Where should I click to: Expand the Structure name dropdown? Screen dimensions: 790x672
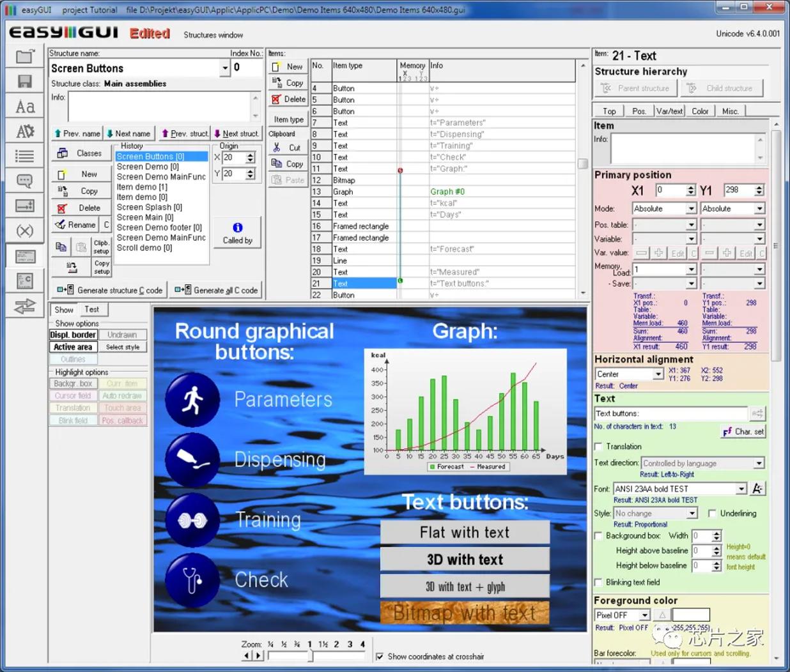click(225, 68)
